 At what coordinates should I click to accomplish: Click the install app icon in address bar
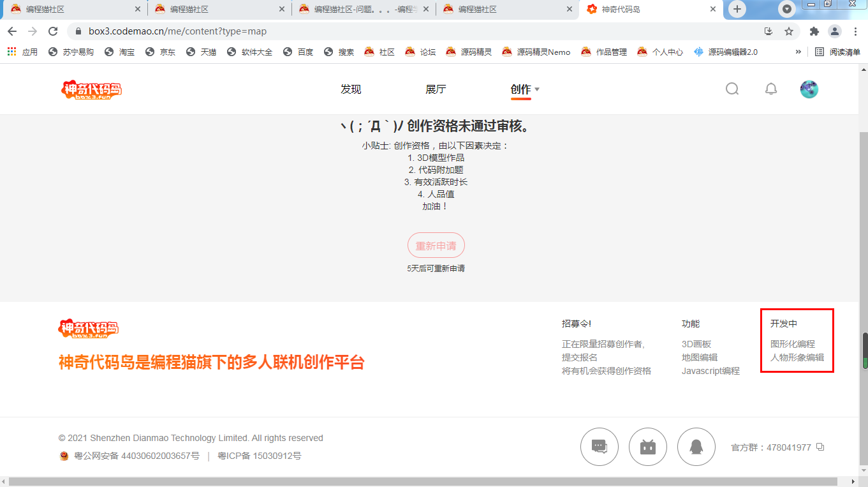(769, 31)
